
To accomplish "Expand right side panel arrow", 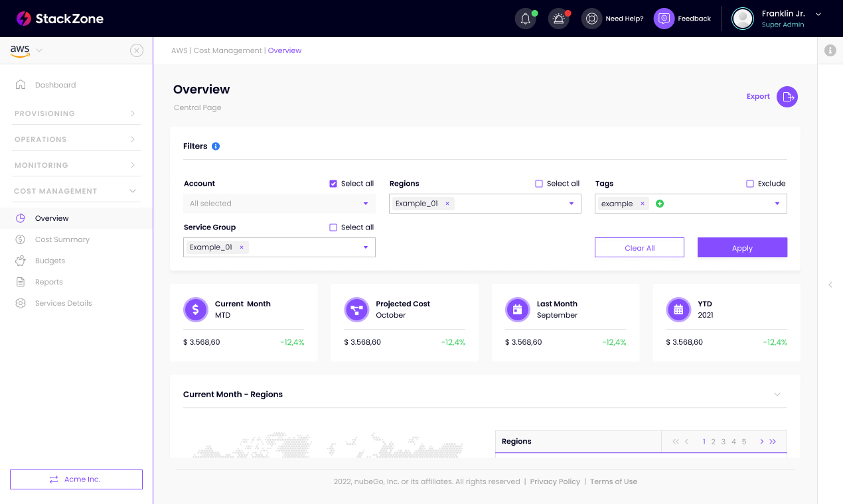I will tap(830, 284).
